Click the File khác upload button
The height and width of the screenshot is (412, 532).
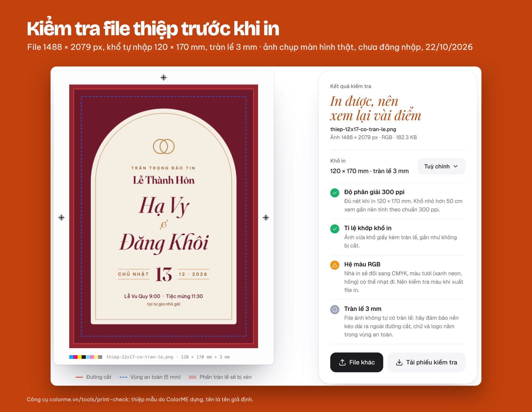point(356,362)
